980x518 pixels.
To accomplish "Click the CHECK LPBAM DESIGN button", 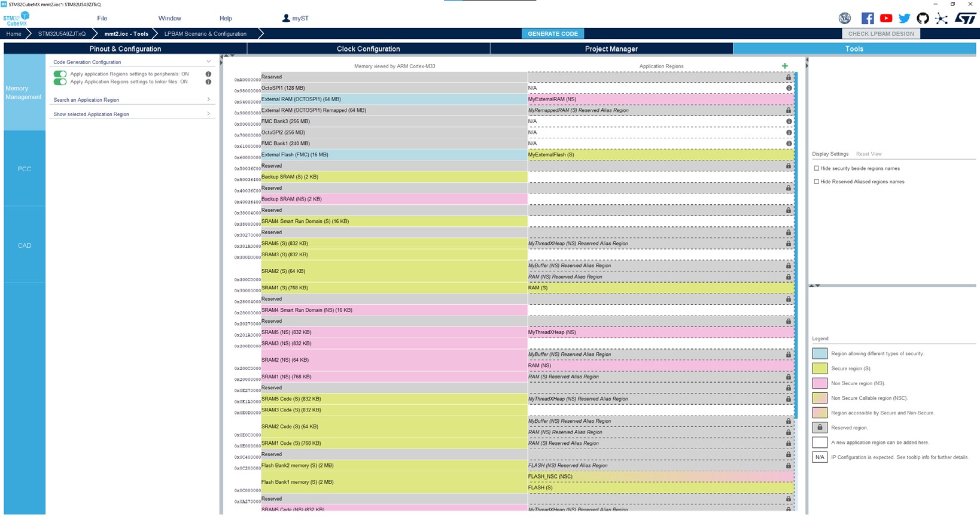I will pyautogui.click(x=881, y=34).
